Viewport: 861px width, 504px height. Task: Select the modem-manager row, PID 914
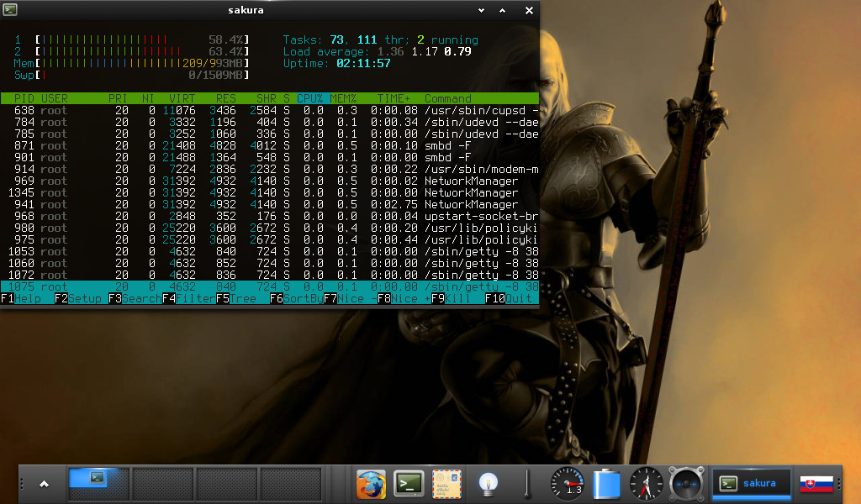(270, 169)
